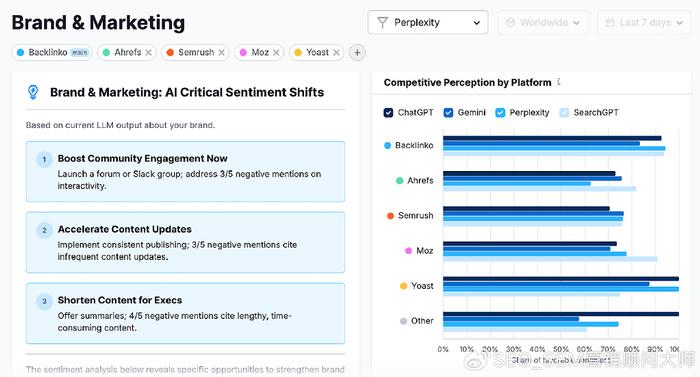This screenshot has height=377, width=700.
Task: Expand the Worldwide region dropdown
Action: 542,22
